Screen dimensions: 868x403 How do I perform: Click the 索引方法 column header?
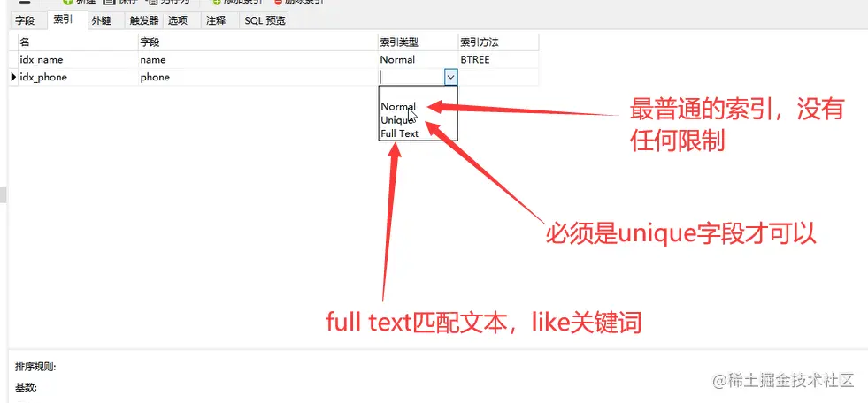498,42
